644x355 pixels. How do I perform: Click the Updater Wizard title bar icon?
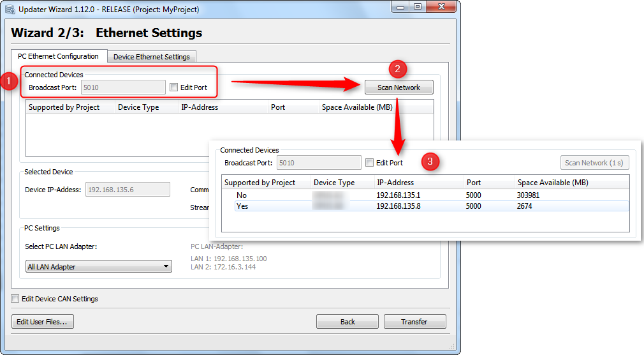[10, 10]
